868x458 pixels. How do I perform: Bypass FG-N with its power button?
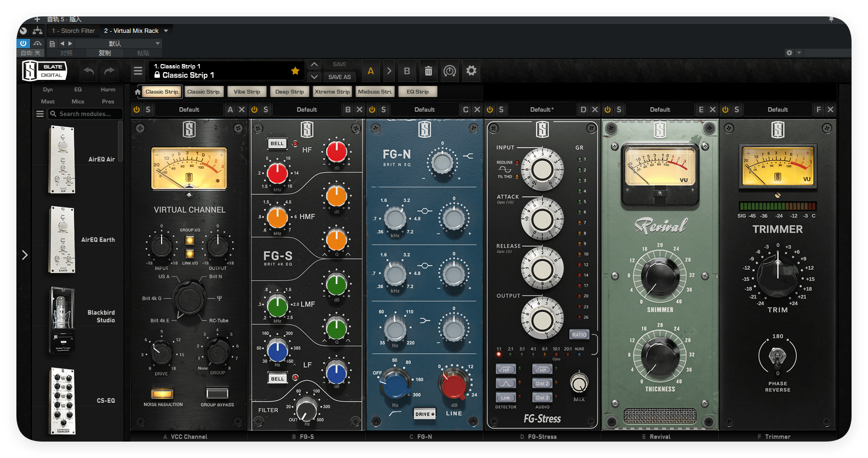372,109
